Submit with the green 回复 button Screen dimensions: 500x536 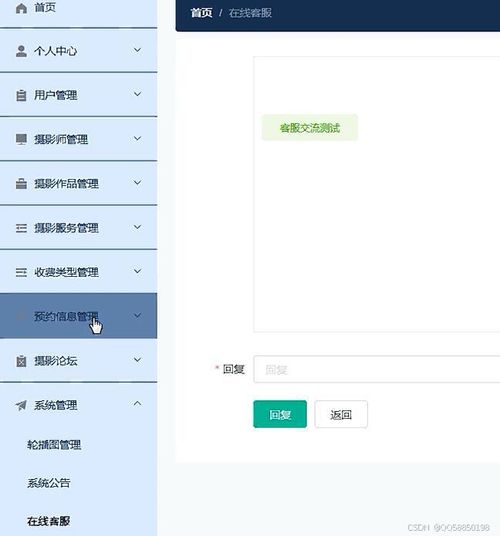click(280, 414)
